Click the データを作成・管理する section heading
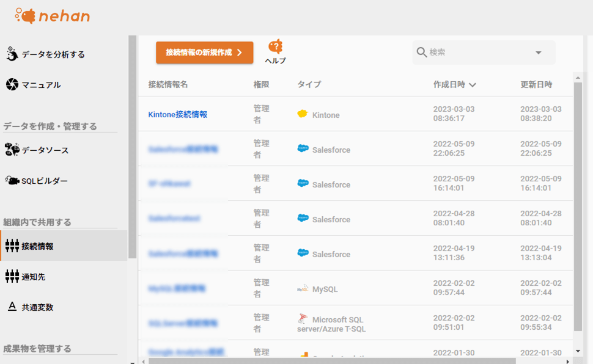This screenshot has width=593, height=364. 50,126
